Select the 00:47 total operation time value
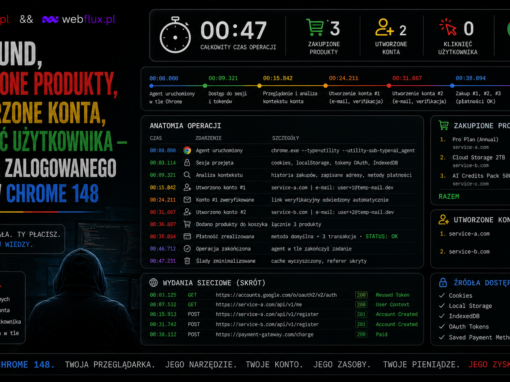The width and height of the screenshot is (510, 382). 233,31
